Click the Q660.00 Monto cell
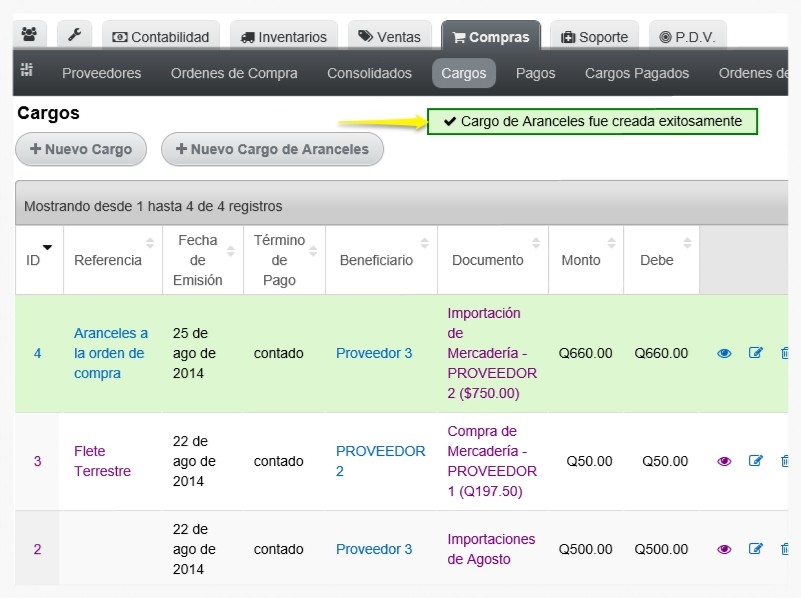This screenshot has height=598, width=801. [585, 353]
